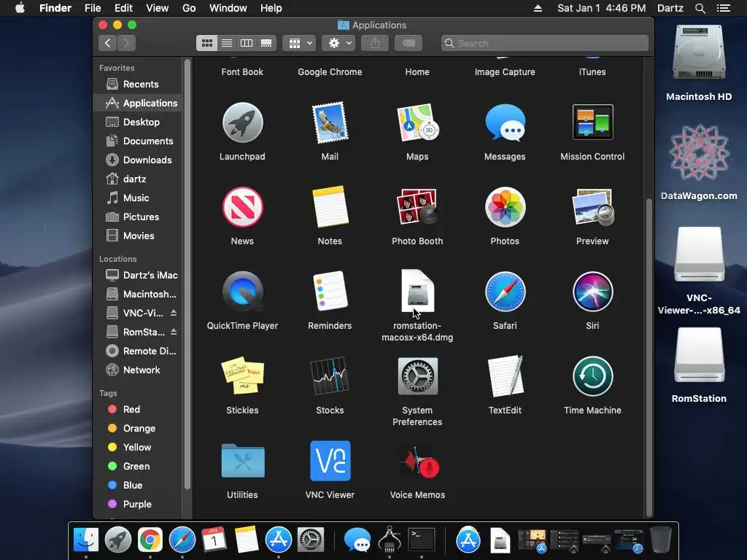Screen dimensions: 747x560
Task: Open the Stocks app icon
Action: [x=330, y=376]
